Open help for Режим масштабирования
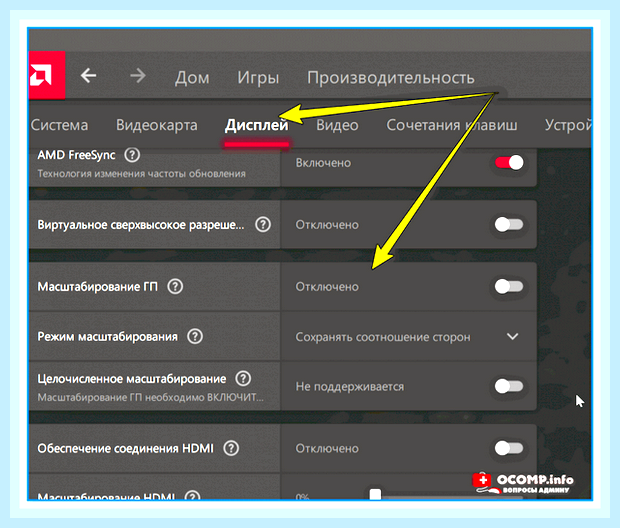The image size is (620, 528). click(195, 337)
